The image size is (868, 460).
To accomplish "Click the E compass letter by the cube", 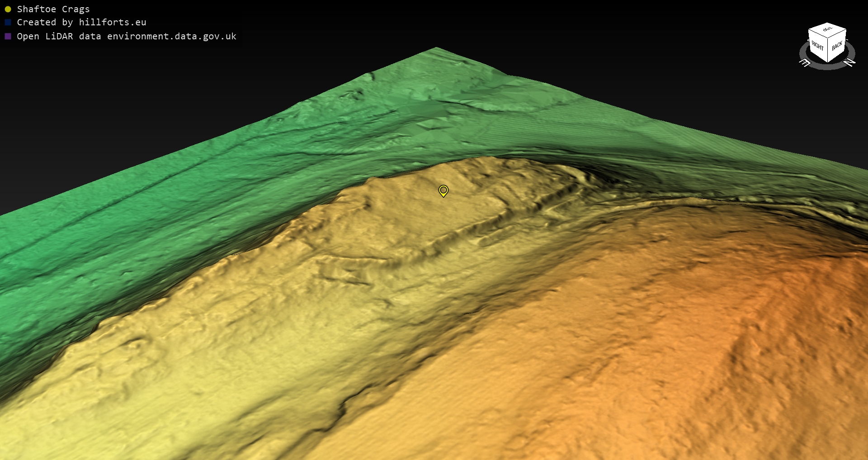I will click(x=805, y=63).
